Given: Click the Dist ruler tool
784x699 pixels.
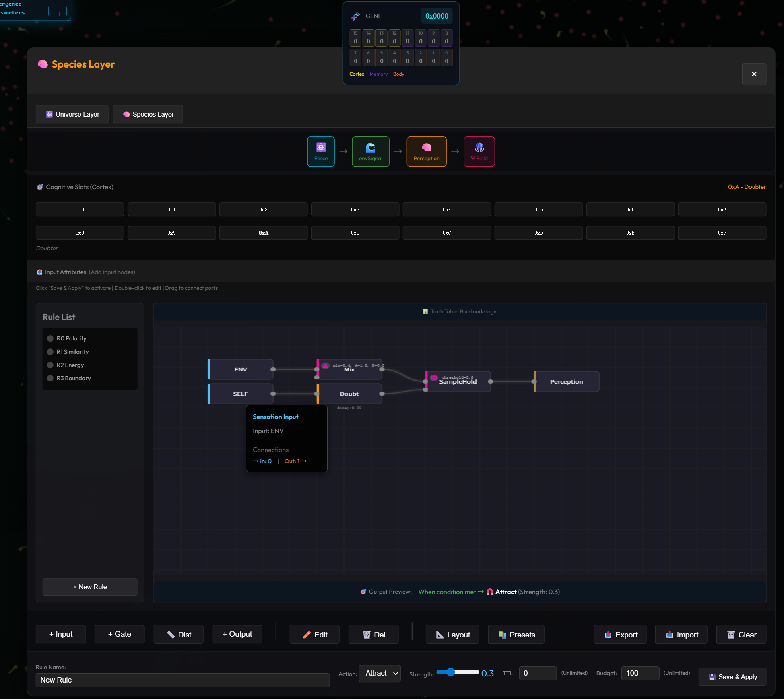Looking at the screenshot, I should [178, 634].
